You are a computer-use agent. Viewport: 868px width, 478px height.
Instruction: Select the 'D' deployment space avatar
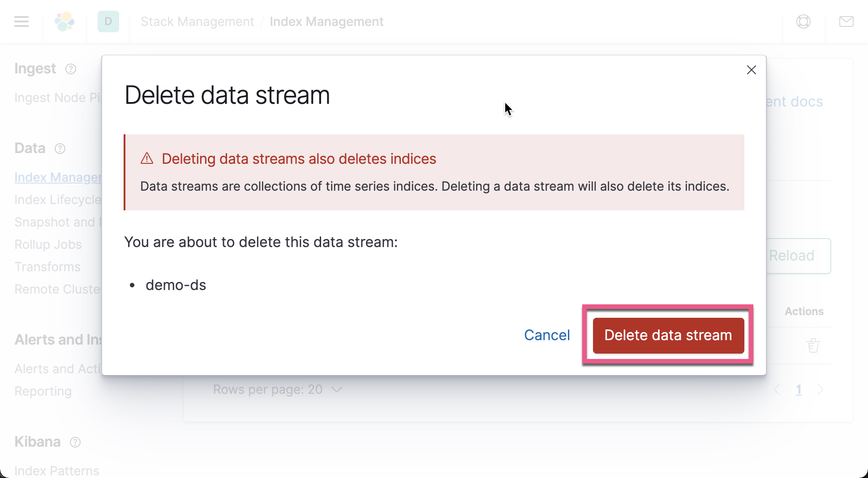(x=108, y=21)
